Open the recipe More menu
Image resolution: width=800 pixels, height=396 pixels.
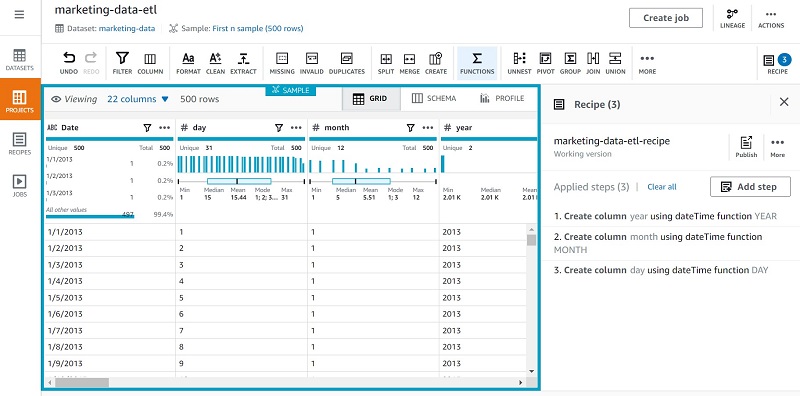[x=778, y=147]
